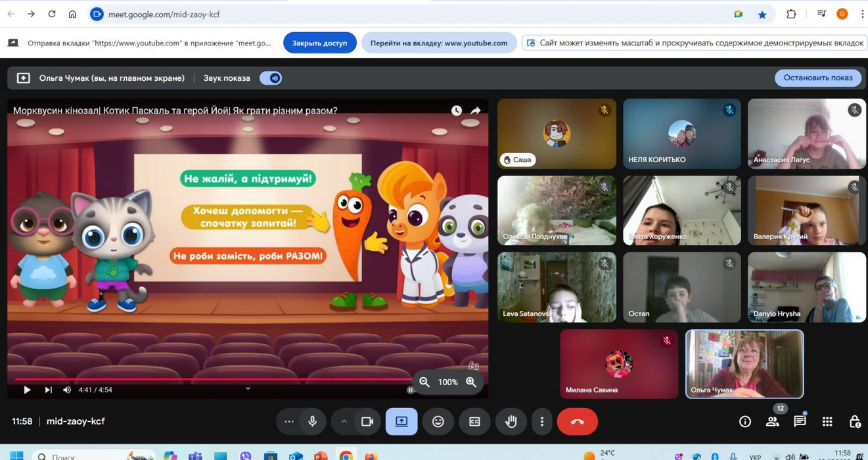Select Злата Хоруженко's video tile
The height and width of the screenshot is (460, 868).
(682, 210)
